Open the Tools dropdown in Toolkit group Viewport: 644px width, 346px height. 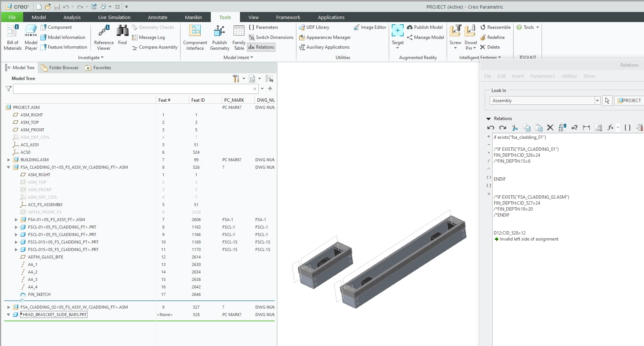(x=528, y=27)
